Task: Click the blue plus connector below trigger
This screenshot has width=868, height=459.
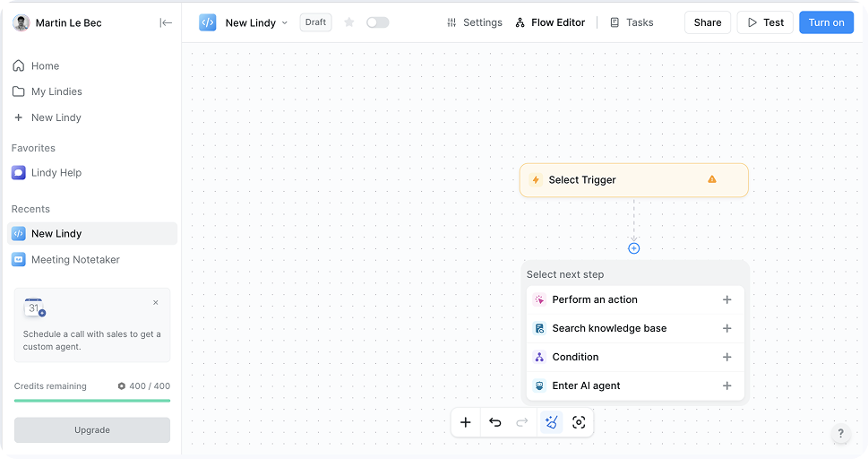Action: (634, 248)
